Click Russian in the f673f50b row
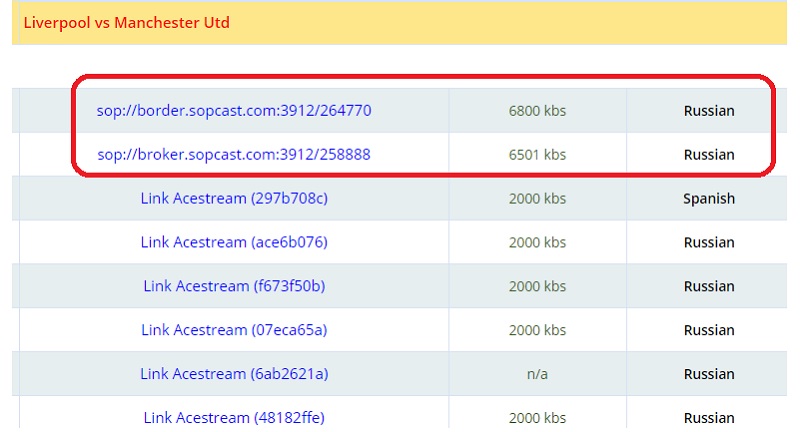Viewport: 800px width, 432px height. (x=709, y=286)
